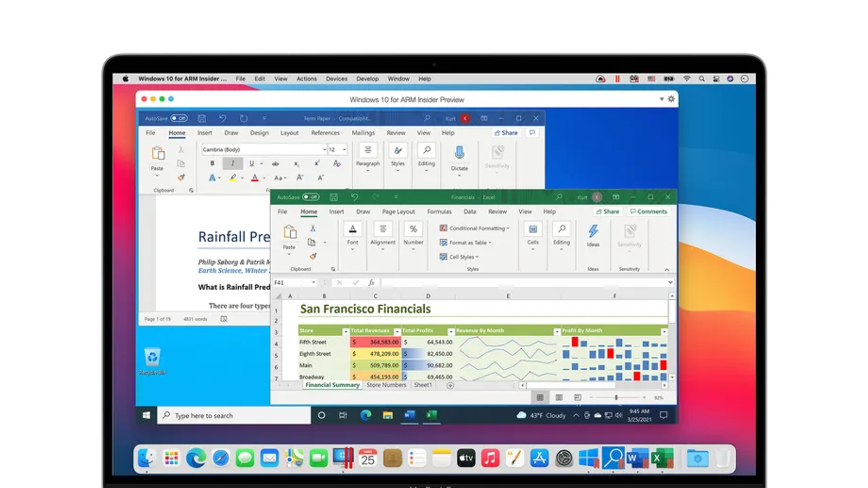
Task: Apply subscript in Word
Action: pos(296,163)
